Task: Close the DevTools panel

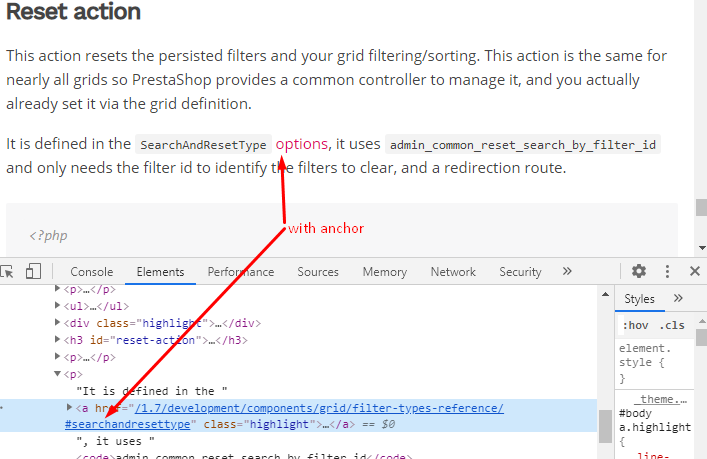Action: point(695,271)
